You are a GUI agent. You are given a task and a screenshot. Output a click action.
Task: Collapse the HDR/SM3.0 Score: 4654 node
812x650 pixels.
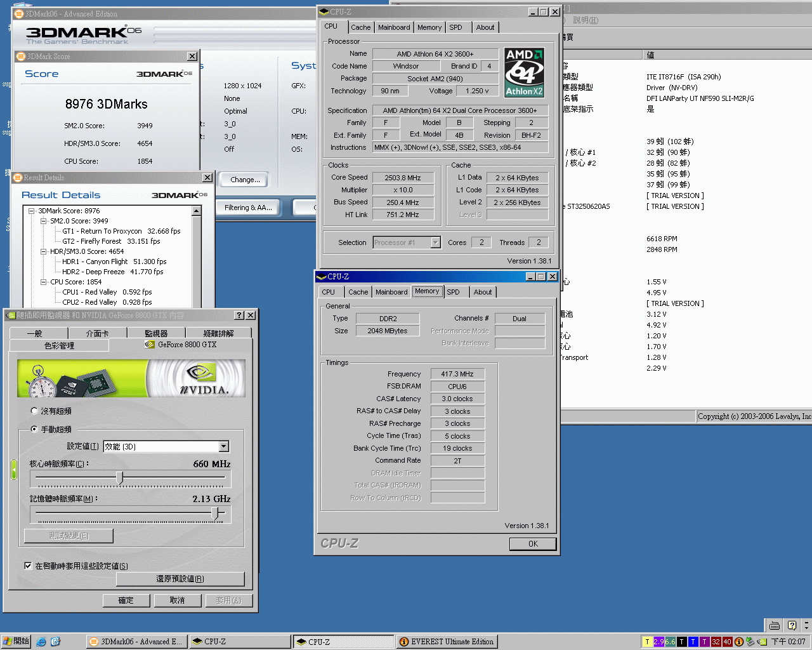click(44, 251)
